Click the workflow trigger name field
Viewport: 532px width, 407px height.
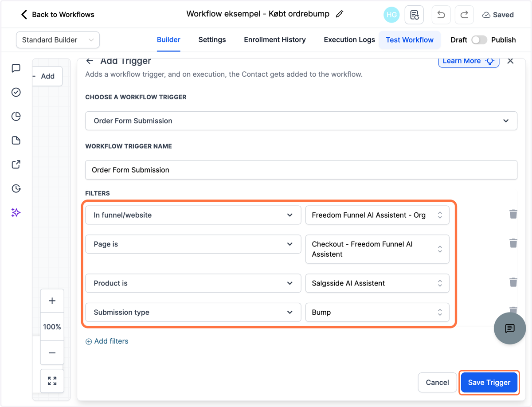tap(301, 170)
